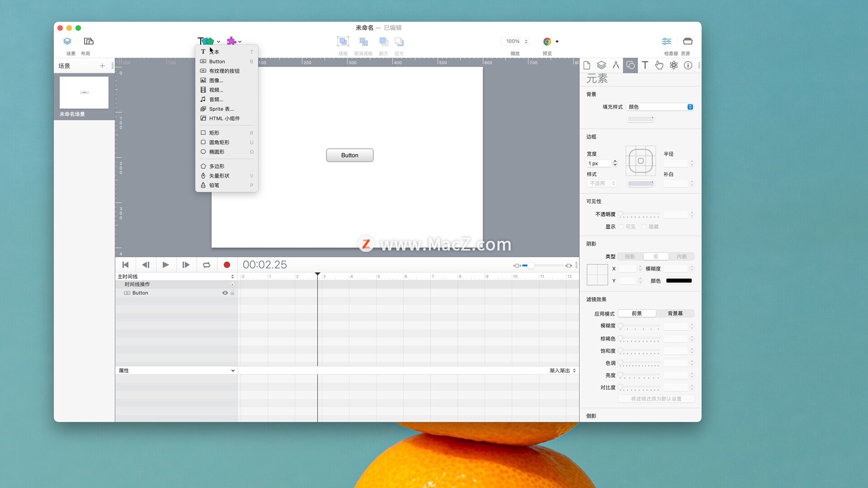Screen dimensions: 868x488
Task: Open the Typography T inspector tab
Action: tap(645, 65)
